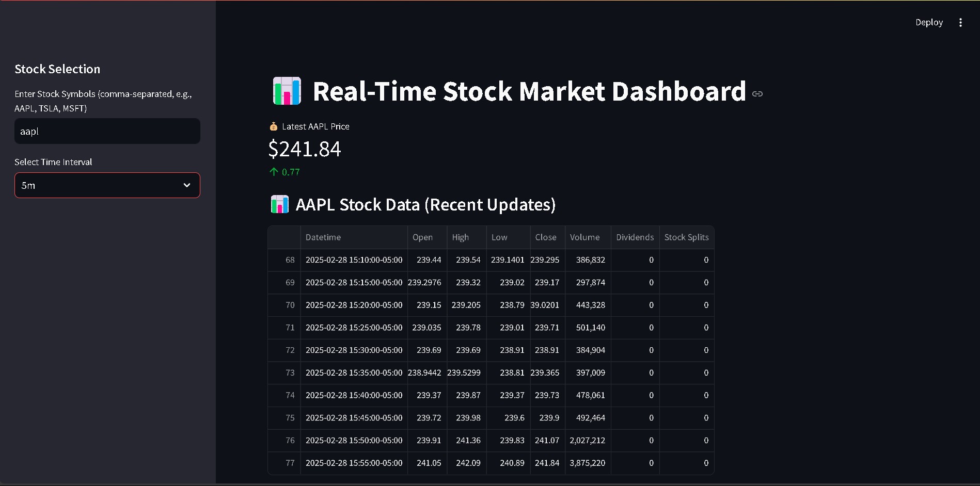Click the green up arrow beside 0.77
The height and width of the screenshot is (486, 980).
click(x=274, y=172)
